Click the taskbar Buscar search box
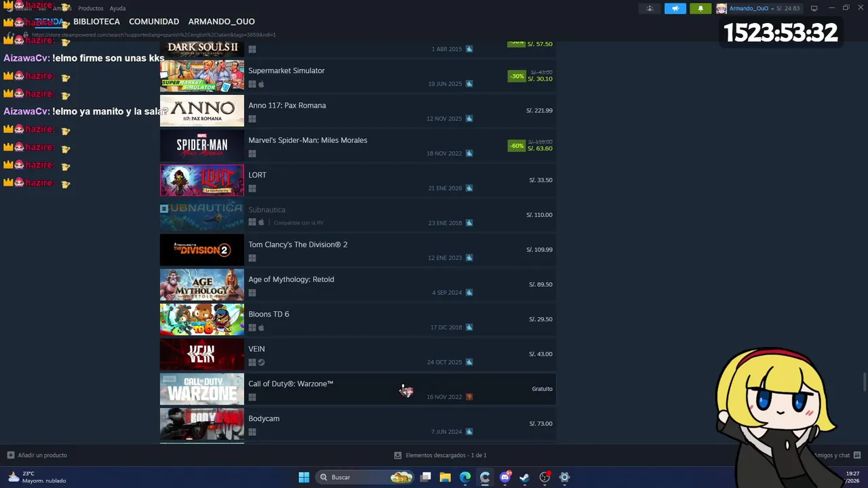The image size is (868, 488). (366, 477)
